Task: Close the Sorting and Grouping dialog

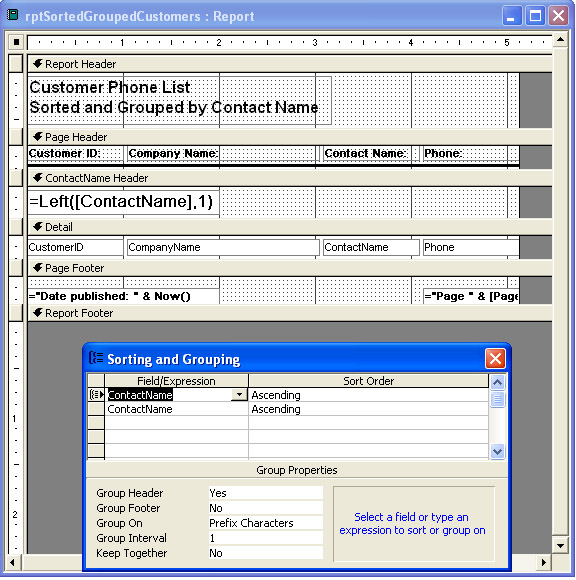Action: click(495, 358)
